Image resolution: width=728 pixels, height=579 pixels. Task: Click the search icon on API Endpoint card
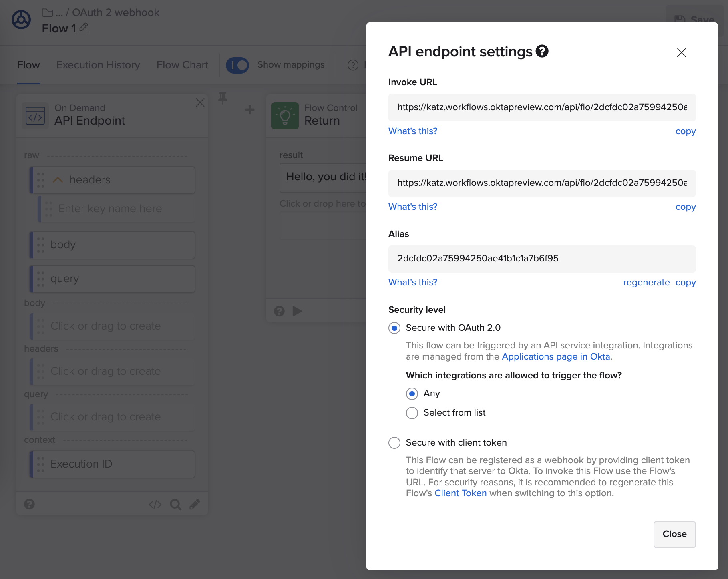[175, 504]
